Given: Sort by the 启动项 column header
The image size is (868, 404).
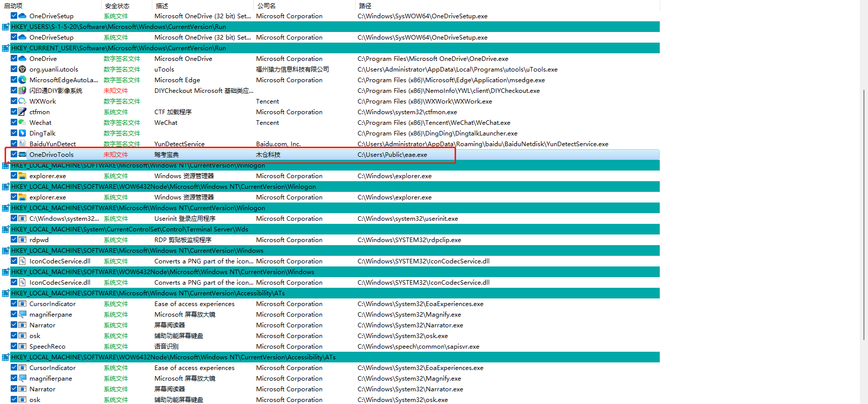Looking at the screenshot, I should click(x=51, y=6).
